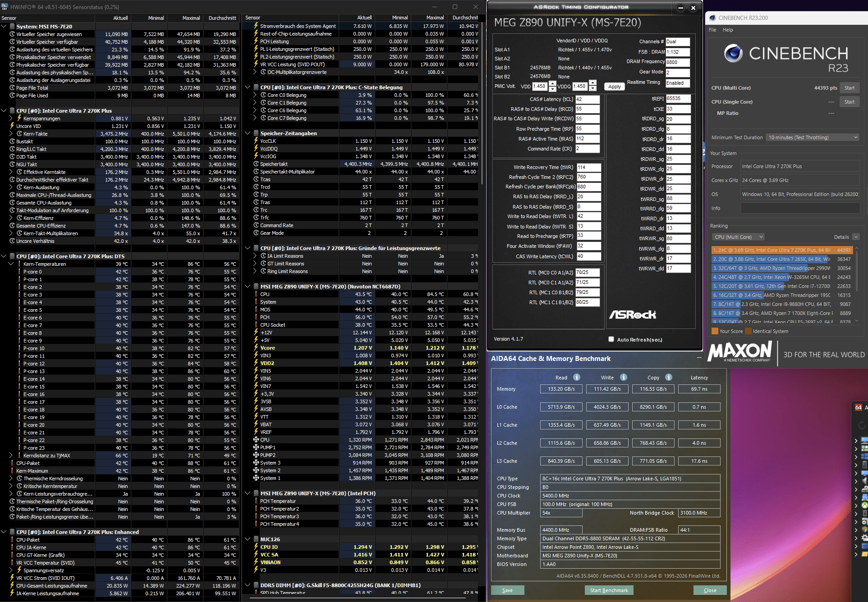Open the Help menu in Cinebench
The width and height of the screenshot is (868, 602).
click(x=728, y=30)
